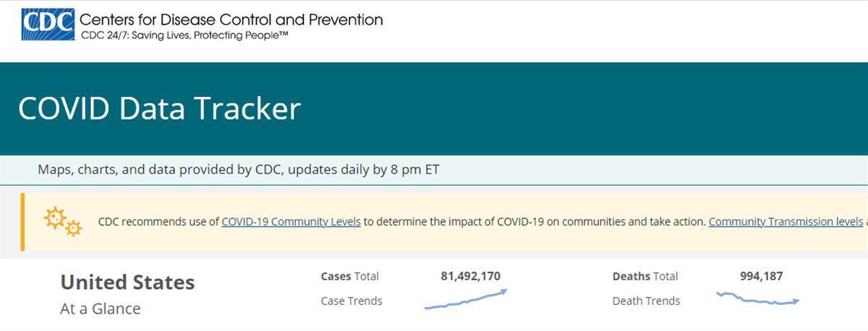Click the Case Trends sparkline chart
The image size is (868, 331).
click(466, 299)
